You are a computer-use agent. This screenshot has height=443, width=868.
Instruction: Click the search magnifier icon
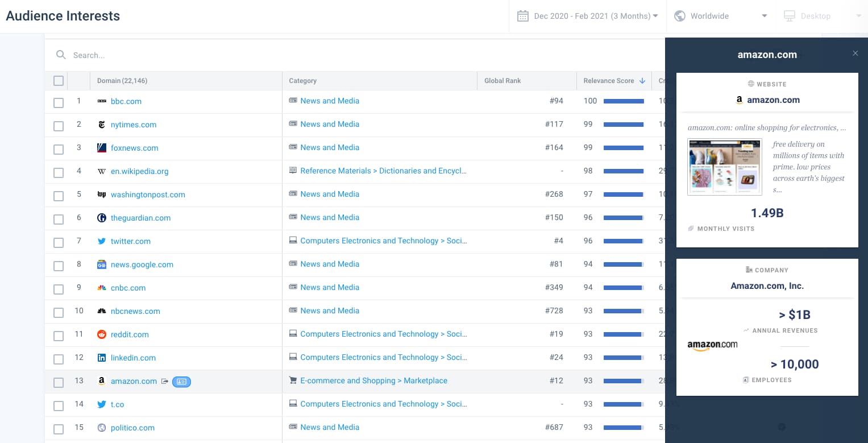(x=61, y=55)
